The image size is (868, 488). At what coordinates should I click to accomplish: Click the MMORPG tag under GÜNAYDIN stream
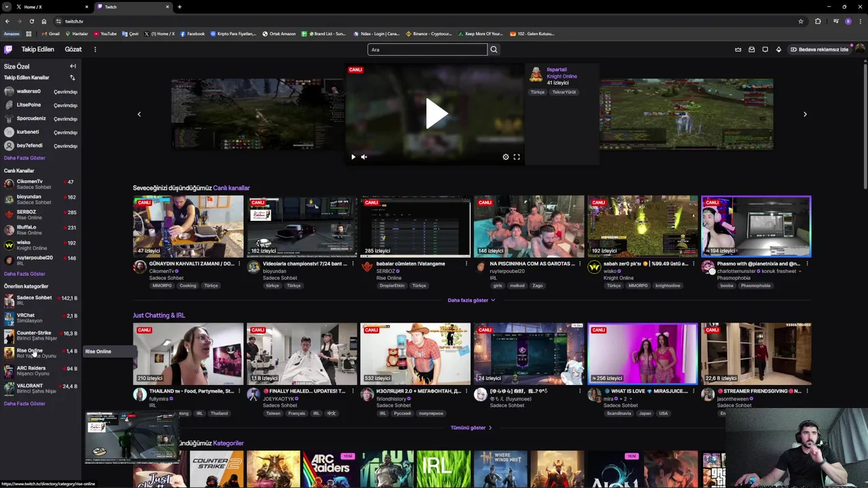162,286
